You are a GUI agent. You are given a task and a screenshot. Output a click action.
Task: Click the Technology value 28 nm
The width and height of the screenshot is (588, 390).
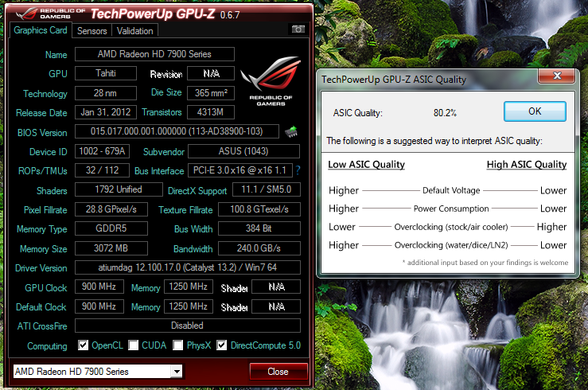[106, 93]
